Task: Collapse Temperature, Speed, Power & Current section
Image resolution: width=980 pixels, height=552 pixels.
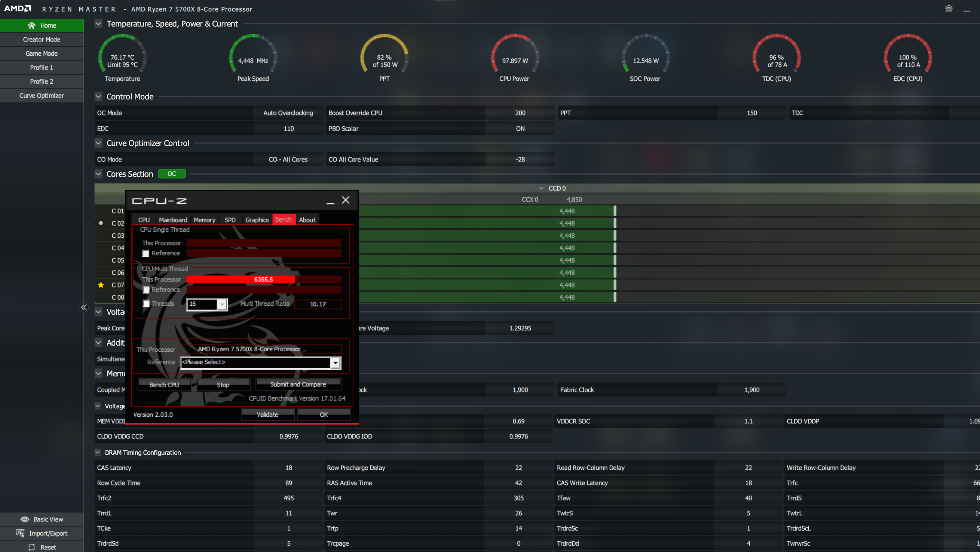Action: coord(98,24)
